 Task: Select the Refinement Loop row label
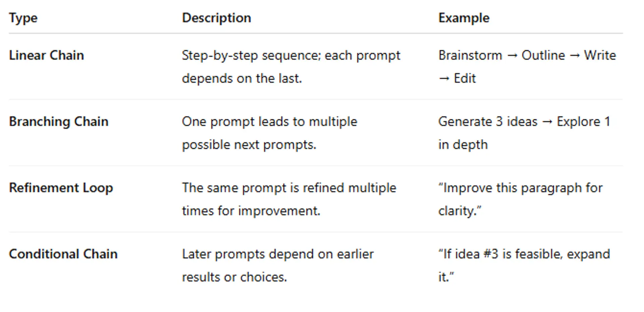coord(61,188)
